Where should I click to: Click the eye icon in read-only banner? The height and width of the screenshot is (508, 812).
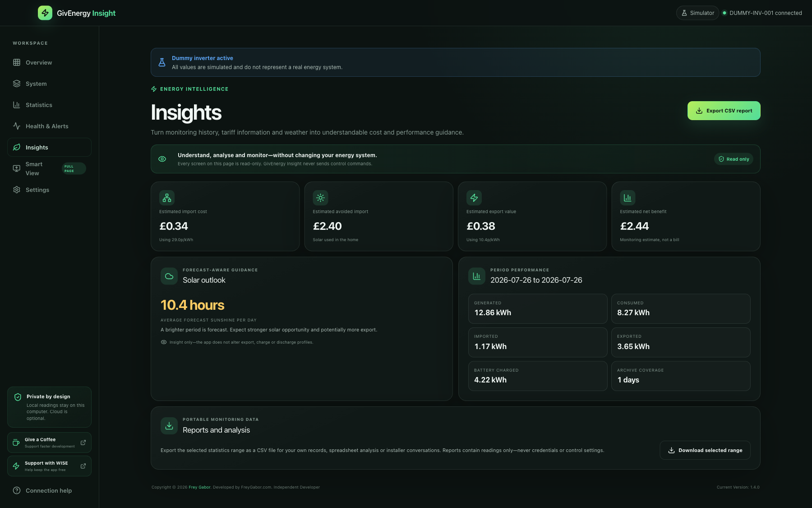162,159
